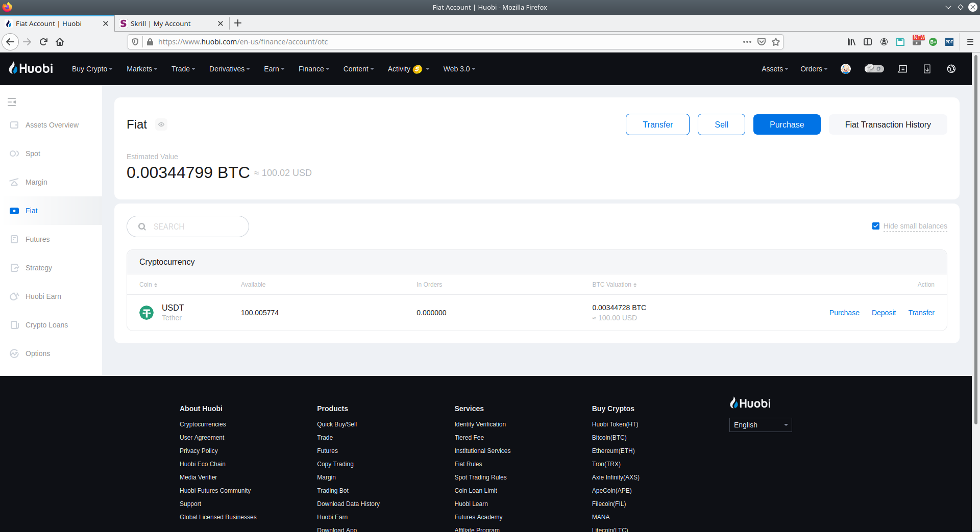
Task: Click the USDT Tether coin icon
Action: [x=146, y=313]
